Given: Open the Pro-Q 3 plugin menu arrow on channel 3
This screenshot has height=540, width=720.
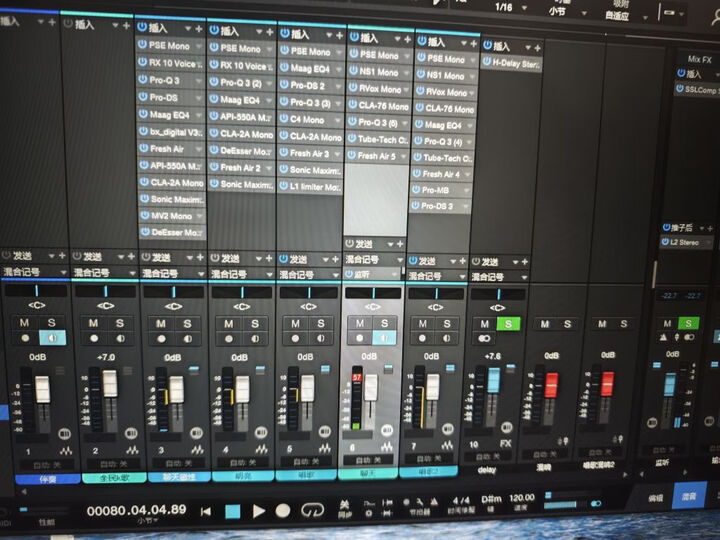Looking at the screenshot, I should point(198,80).
